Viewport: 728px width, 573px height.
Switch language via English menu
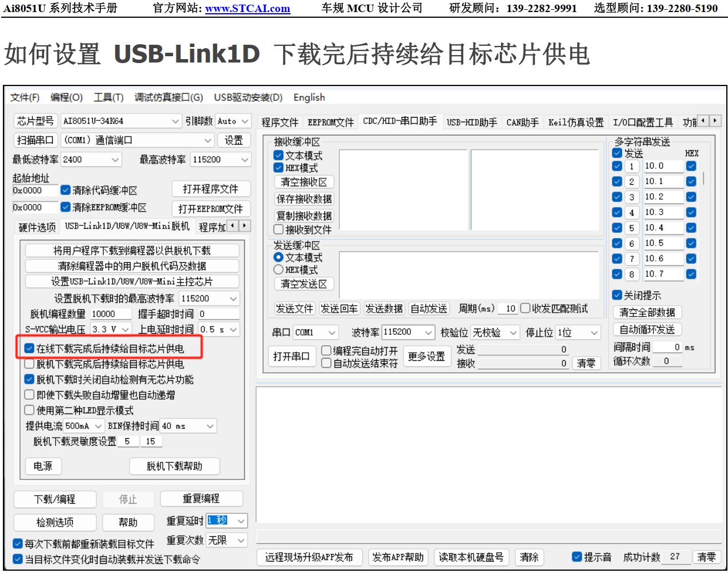[309, 98]
